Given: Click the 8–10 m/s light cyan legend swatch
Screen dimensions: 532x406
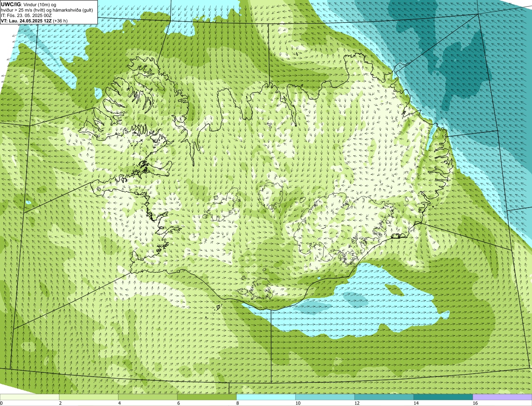Looking at the screenshot, I should (x=266, y=397).
